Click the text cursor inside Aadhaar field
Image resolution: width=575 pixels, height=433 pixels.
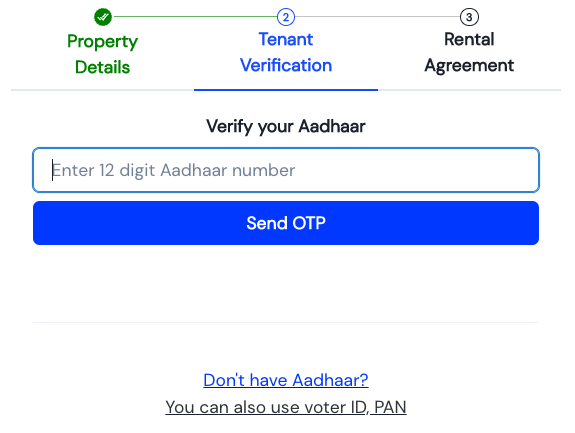(x=52, y=170)
